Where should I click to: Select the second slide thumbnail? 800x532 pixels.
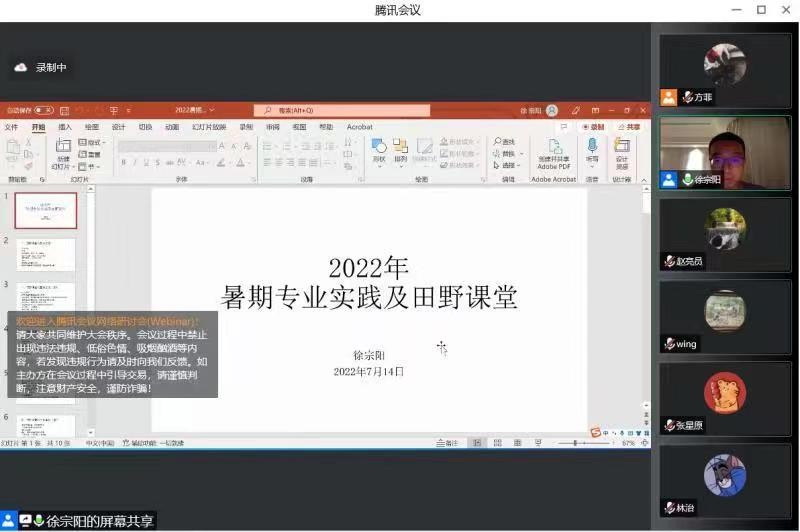point(45,254)
